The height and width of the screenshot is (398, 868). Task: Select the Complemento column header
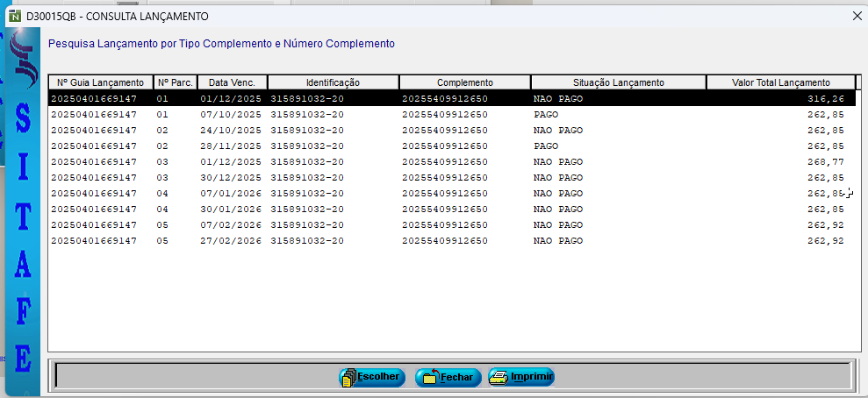(x=464, y=82)
